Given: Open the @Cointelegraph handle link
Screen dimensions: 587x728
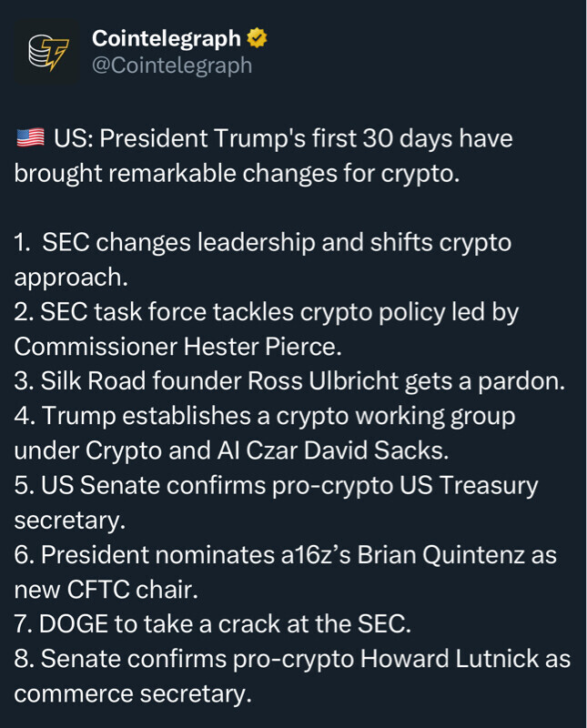Looking at the screenshot, I should [172, 66].
